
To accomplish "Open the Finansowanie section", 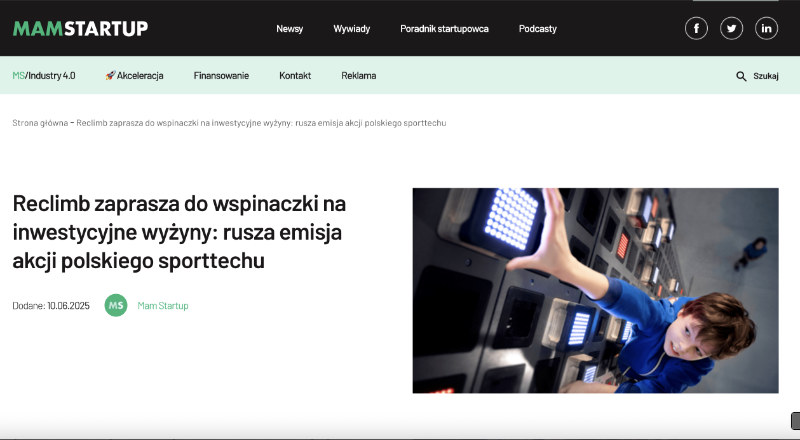I will (221, 76).
